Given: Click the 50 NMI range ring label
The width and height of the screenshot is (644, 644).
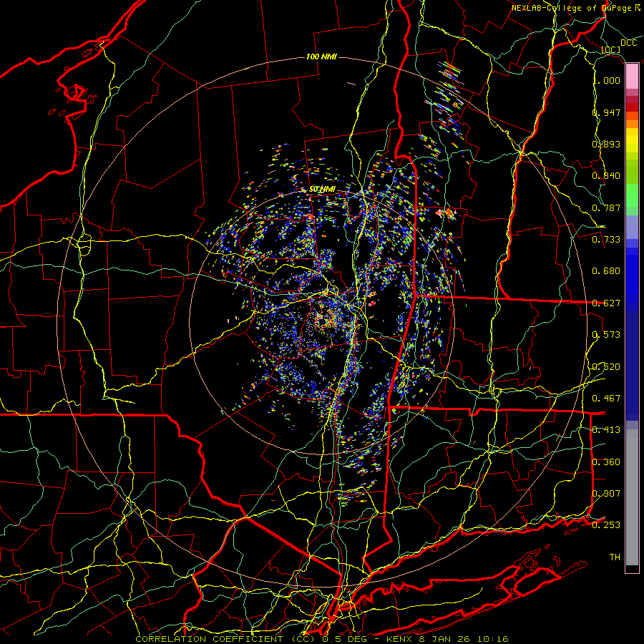Looking at the screenshot, I should [x=323, y=190].
